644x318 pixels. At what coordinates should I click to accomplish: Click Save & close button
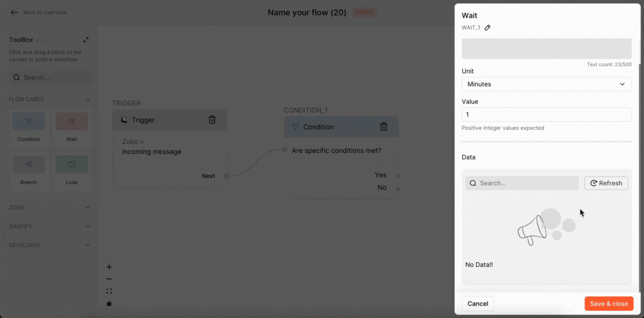point(609,304)
